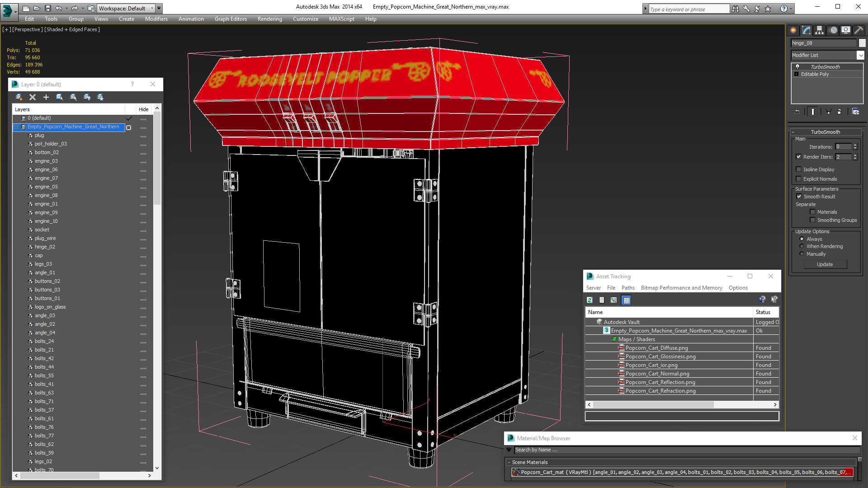Click the Undo arrow icon

[x=58, y=8]
